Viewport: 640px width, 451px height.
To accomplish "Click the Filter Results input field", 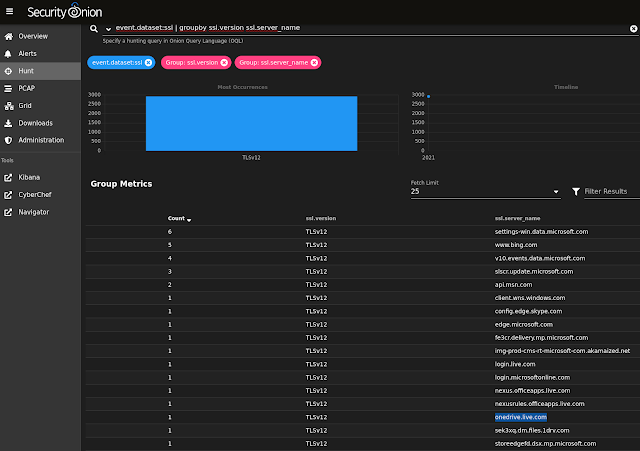I will click(x=611, y=191).
